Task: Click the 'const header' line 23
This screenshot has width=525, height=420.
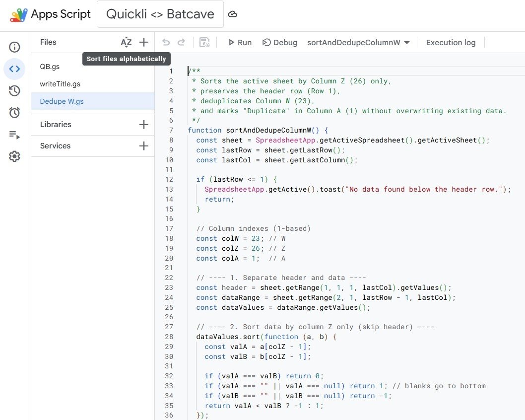Action: pyautogui.click(x=324, y=288)
